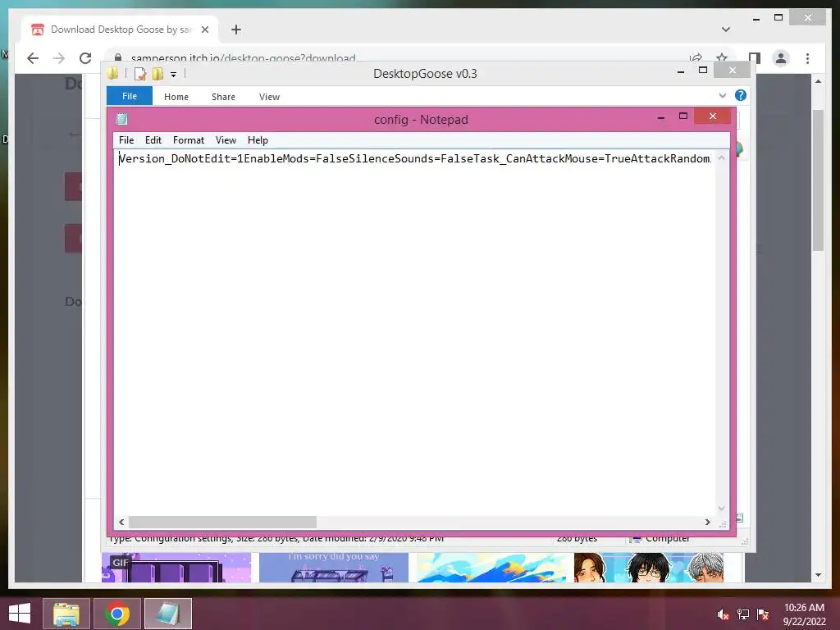
Task: Click Notepad vertical scroll down arrow
Action: [x=722, y=509]
